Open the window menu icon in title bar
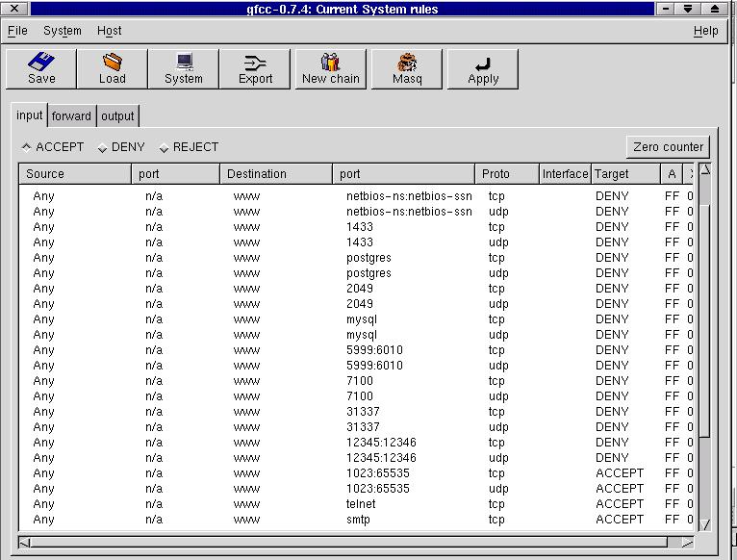737x560 pixels. pyautogui.click(x=13, y=9)
